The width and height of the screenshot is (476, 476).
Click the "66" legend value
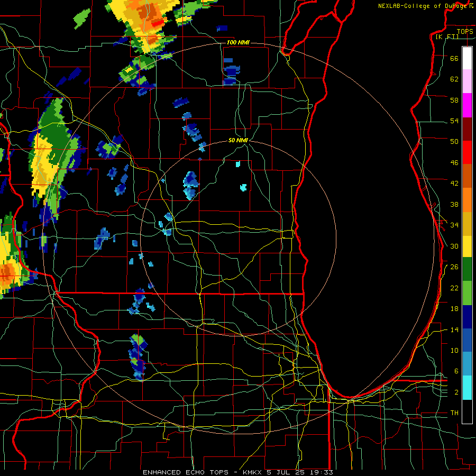[x=454, y=59]
